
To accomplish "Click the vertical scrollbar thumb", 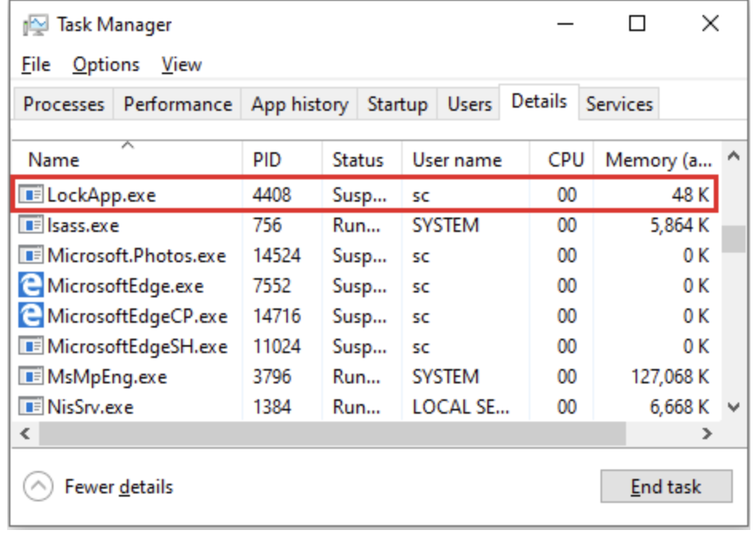I will pyautogui.click(x=734, y=239).
